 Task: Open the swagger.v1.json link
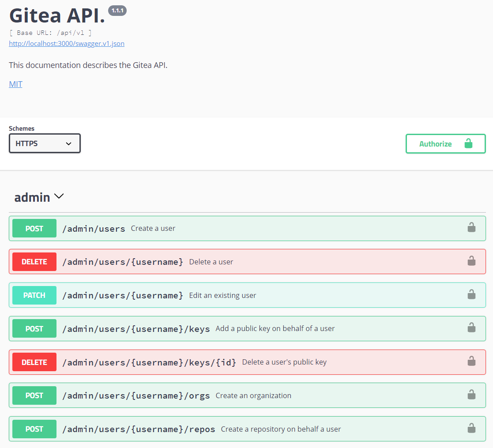click(x=67, y=43)
